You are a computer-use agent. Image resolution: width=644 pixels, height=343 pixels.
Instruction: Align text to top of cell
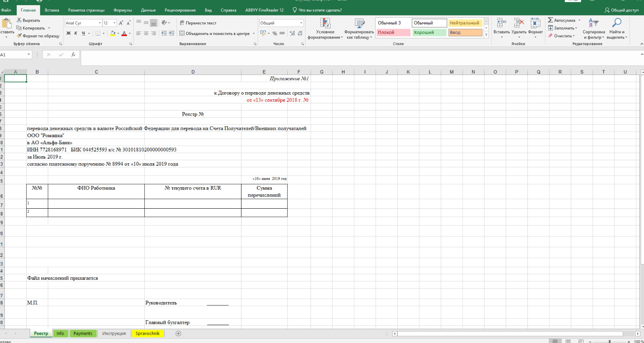tap(138, 23)
